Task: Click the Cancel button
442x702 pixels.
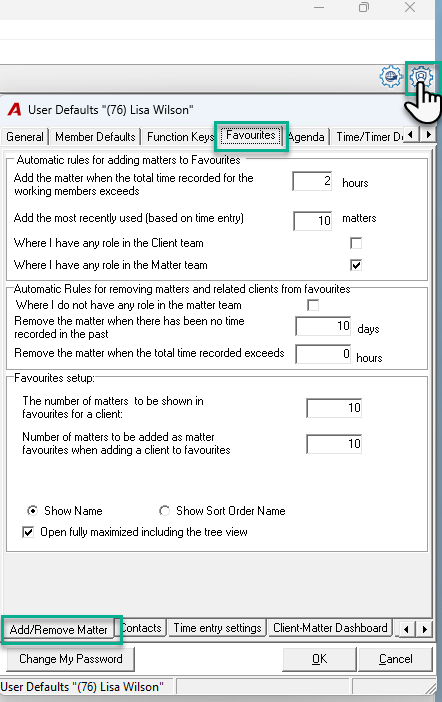Action: coord(395,659)
